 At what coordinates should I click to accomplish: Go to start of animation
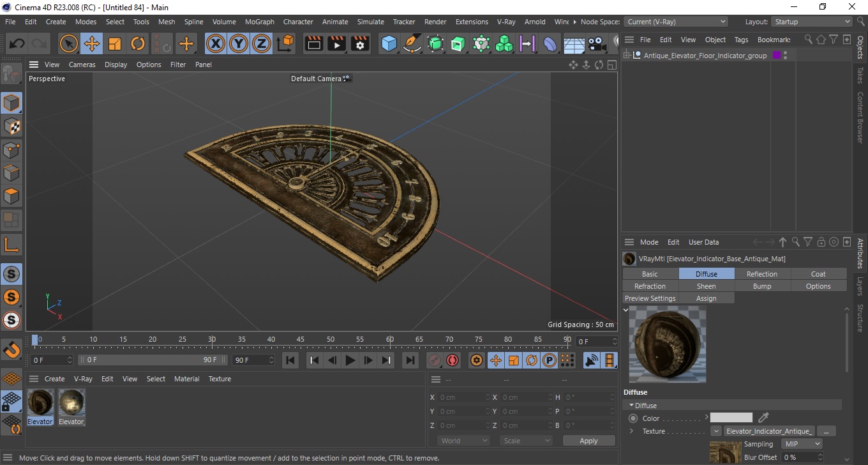coord(290,360)
